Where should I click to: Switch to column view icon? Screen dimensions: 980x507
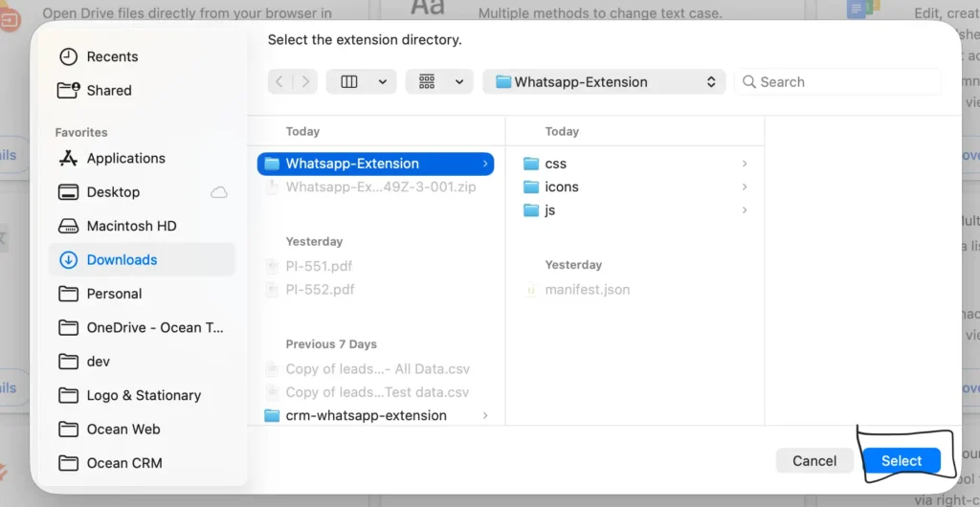(x=348, y=82)
